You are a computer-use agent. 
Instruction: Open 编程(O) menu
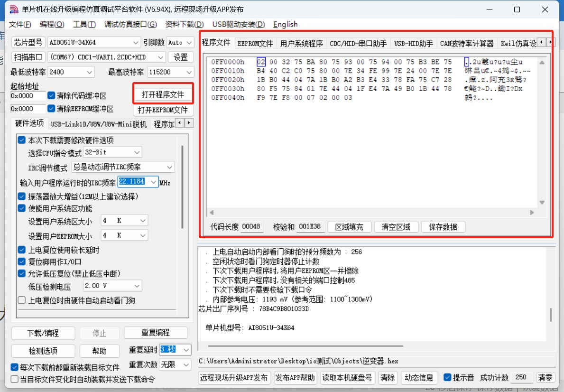(52, 24)
